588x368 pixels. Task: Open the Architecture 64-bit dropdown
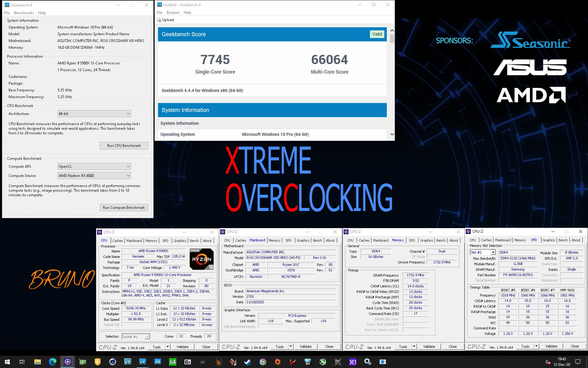pos(94,114)
